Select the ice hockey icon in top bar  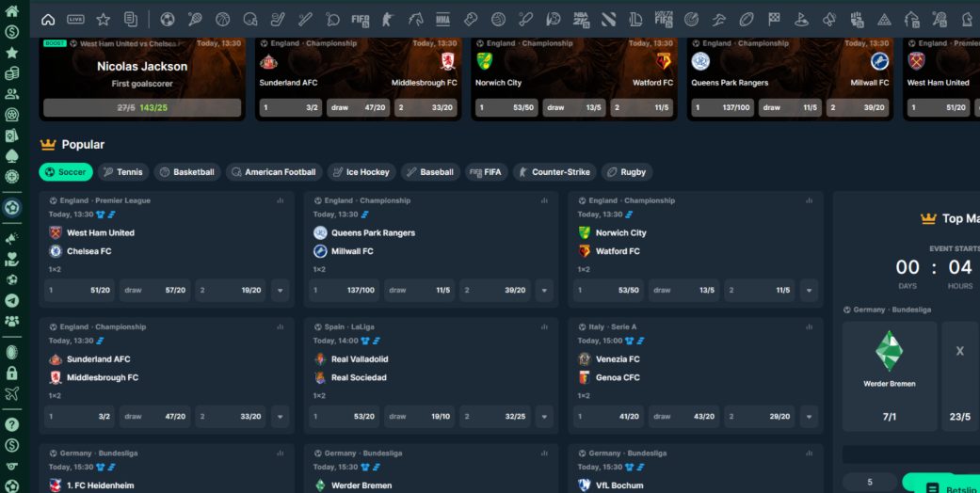tap(278, 20)
